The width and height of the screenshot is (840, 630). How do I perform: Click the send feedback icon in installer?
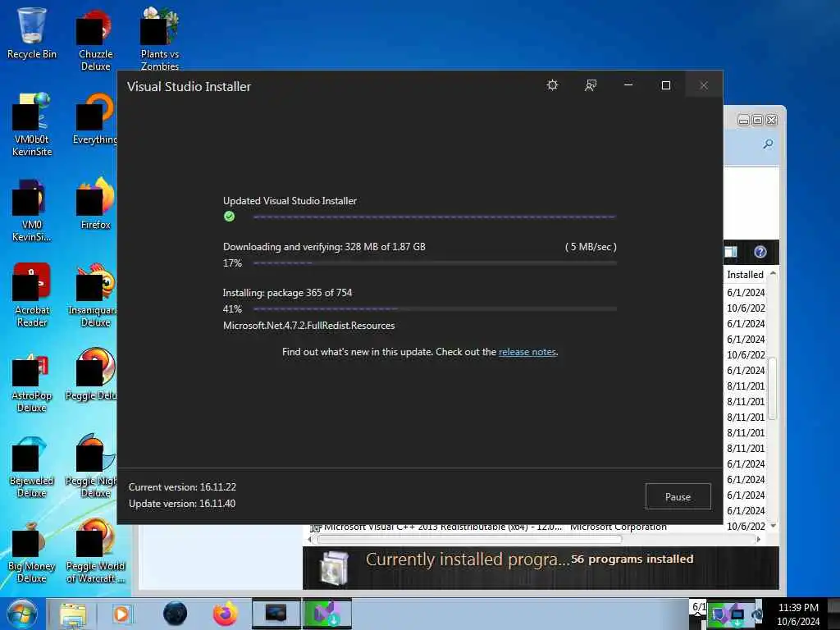click(591, 85)
